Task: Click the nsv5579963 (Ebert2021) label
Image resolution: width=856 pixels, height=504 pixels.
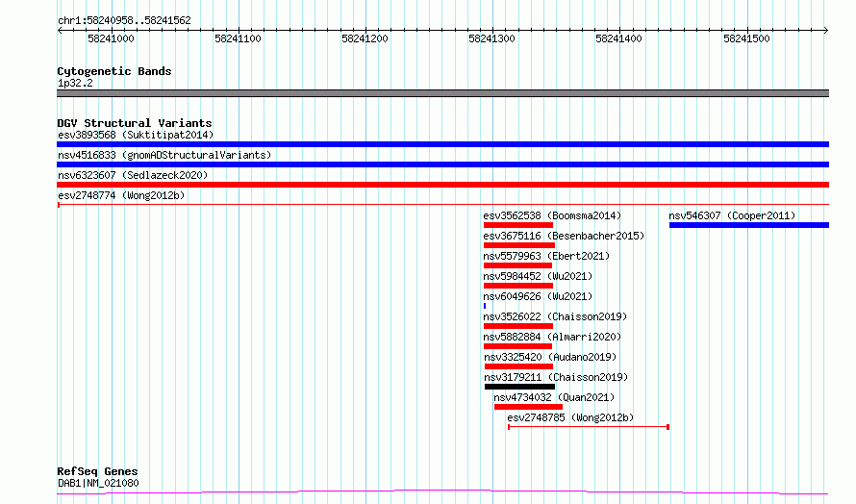Action: [546, 256]
